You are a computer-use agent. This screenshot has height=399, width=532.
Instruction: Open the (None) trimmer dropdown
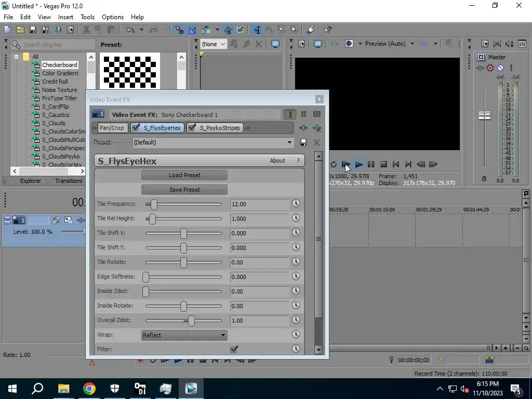tap(214, 44)
